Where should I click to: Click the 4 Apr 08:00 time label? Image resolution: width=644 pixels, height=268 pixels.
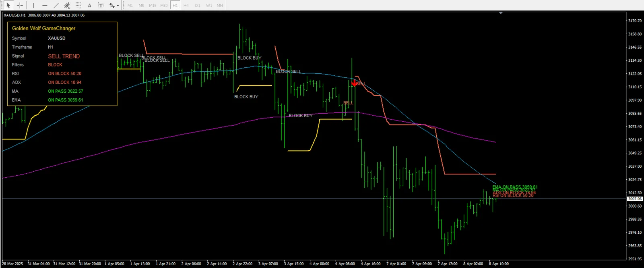(x=345, y=264)
